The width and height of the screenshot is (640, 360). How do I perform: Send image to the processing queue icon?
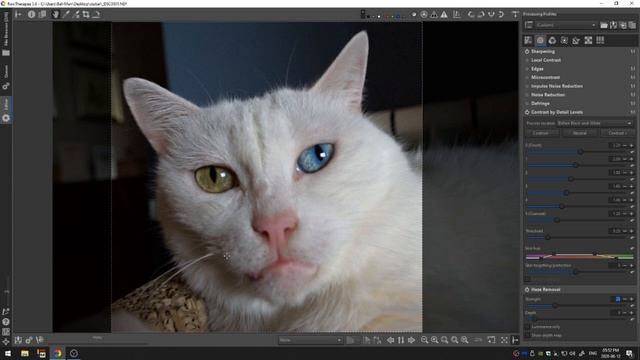pyautogui.click(x=29, y=340)
